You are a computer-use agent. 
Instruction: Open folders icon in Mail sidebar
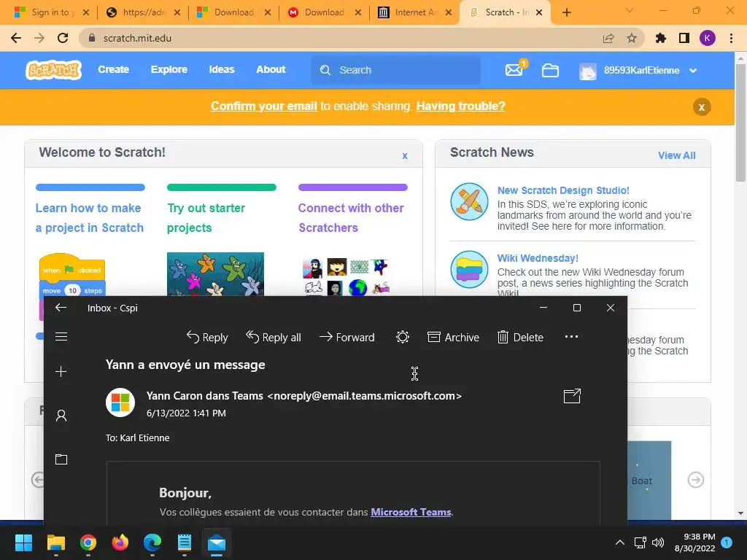click(x=61, y=459)
